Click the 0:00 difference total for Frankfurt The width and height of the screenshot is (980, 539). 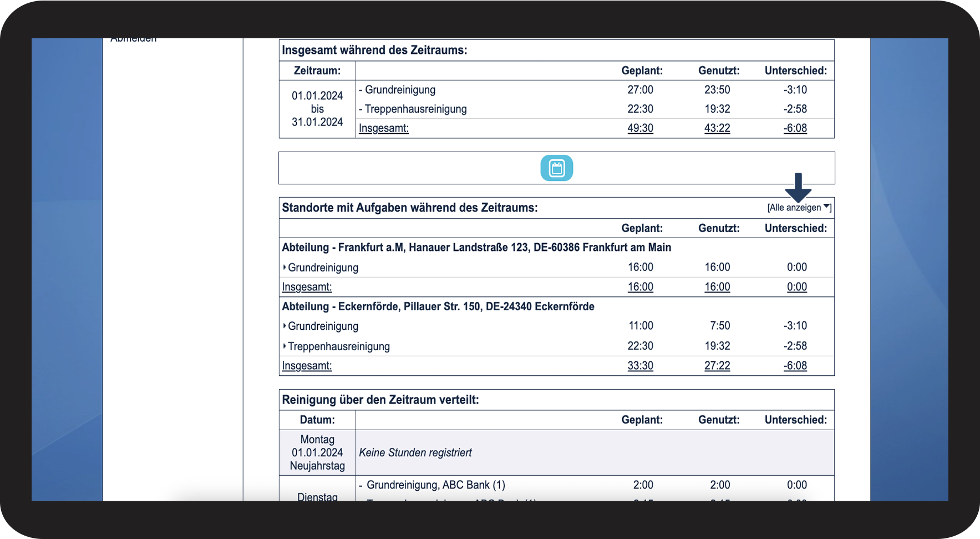796,287
